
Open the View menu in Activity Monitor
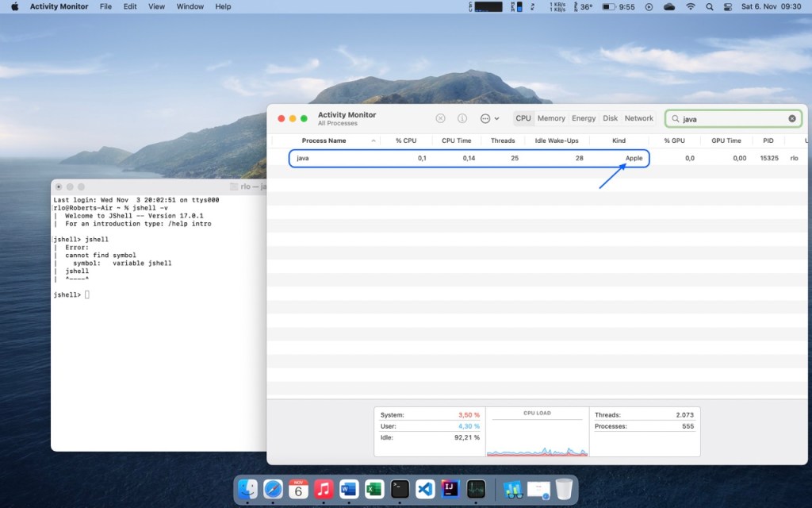[156, 6]
